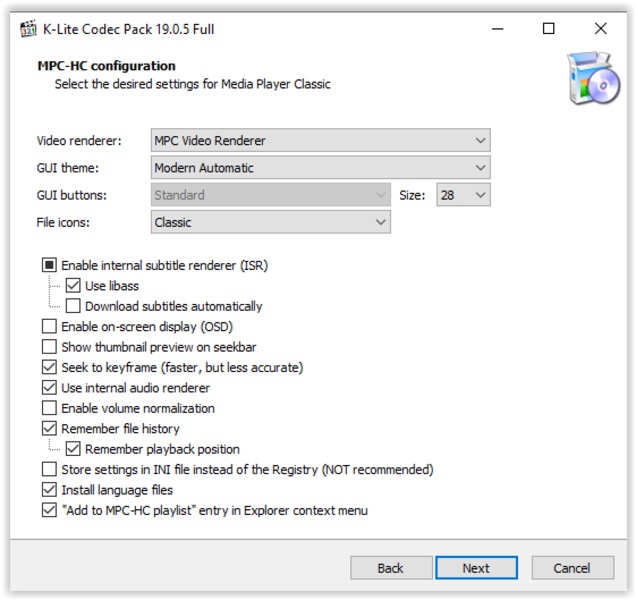The image size is (636, 600).
Task: Click the Next button
Action: pyautogui.click(x=476, y=568)
